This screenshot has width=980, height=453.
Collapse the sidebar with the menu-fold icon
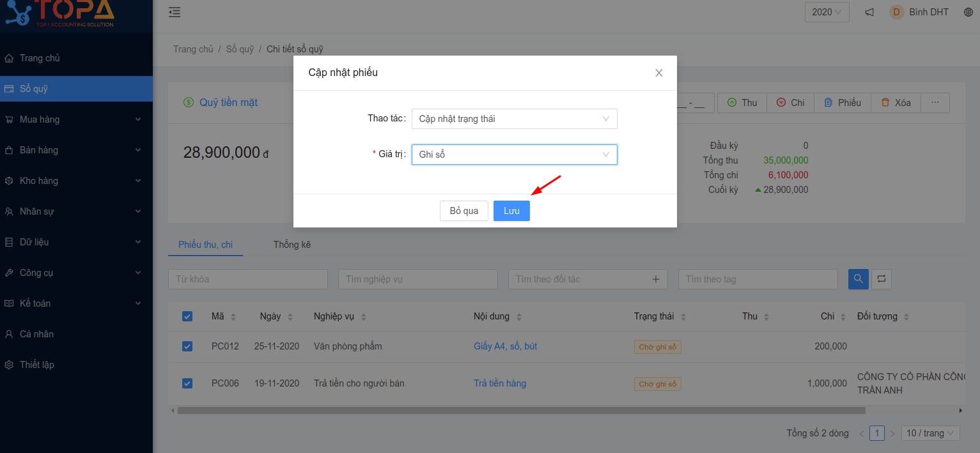pyautogui.click(x=174, y=12)
